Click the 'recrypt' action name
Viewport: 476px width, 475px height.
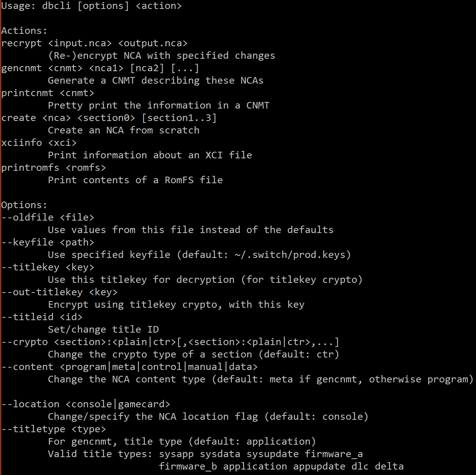pyautogui.click(x=22, y=43)
